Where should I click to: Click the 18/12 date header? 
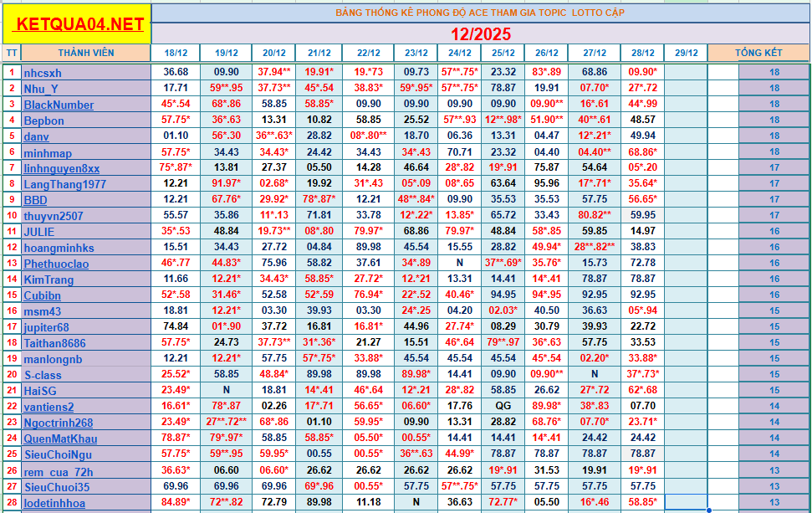click(x=176, y=53)
